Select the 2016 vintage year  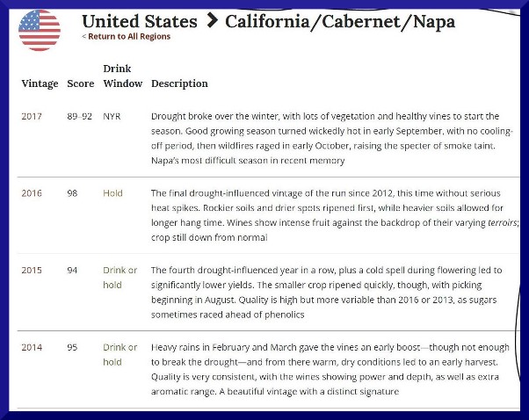pos(32,193)
